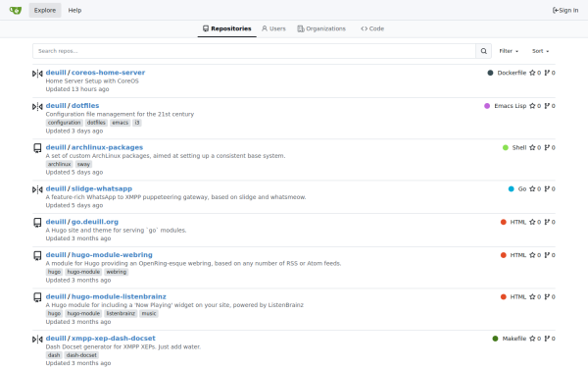The width and height of the screenshot is (588, 368).
Task: Click the search magnifier button
Action: click(484, 51)
